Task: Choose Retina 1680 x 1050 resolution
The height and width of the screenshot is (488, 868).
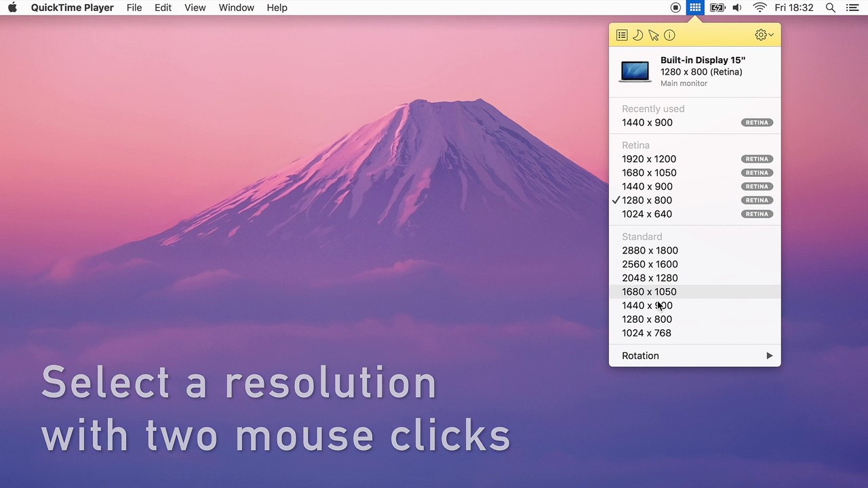Action: (x=695, y=173)
